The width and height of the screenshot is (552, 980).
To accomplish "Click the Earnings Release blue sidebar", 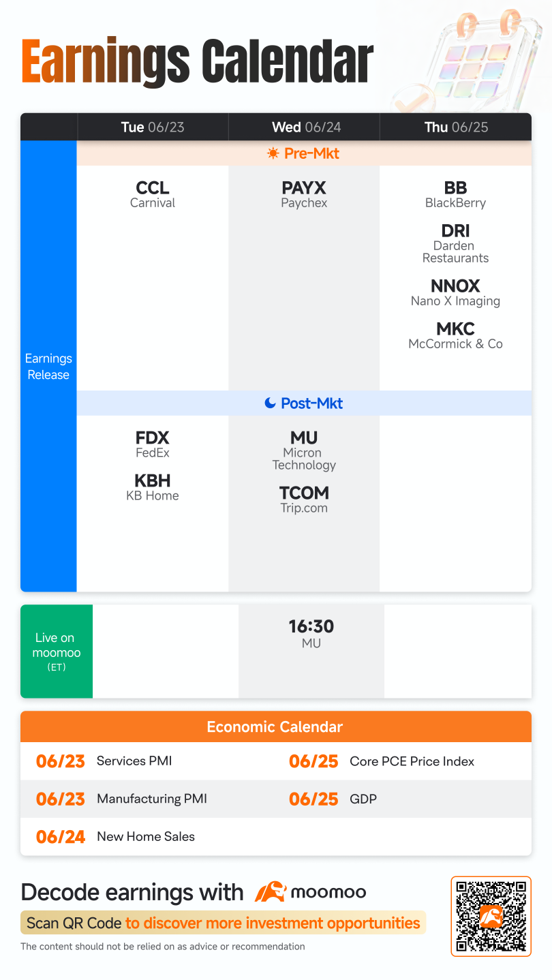I will point(48,367).
